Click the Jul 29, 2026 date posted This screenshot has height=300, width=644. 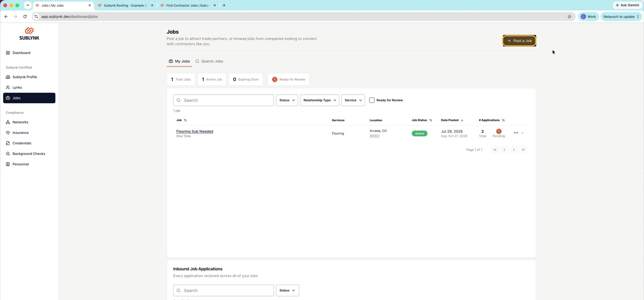click(452, 131)
